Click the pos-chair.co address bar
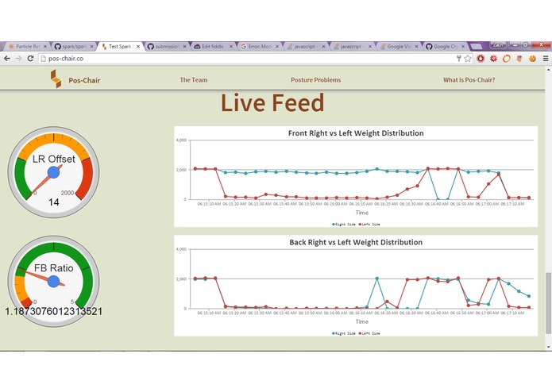 pyautogui.click(x=246, y=59)
